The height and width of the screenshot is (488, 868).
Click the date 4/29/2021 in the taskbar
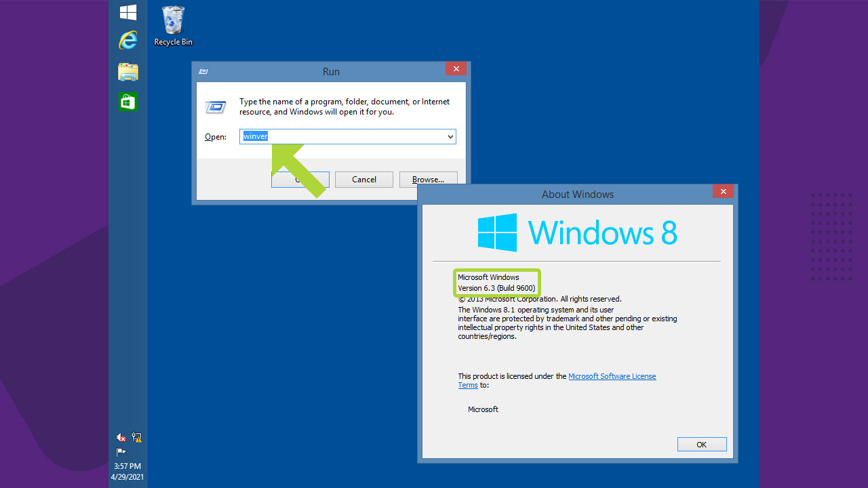pos(127,477)
